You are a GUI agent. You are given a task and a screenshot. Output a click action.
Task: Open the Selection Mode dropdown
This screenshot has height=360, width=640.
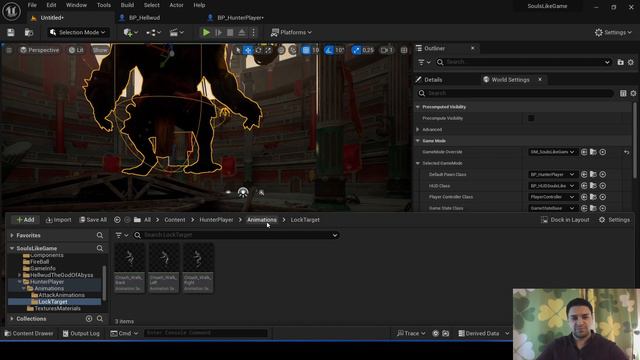[78, 32]
